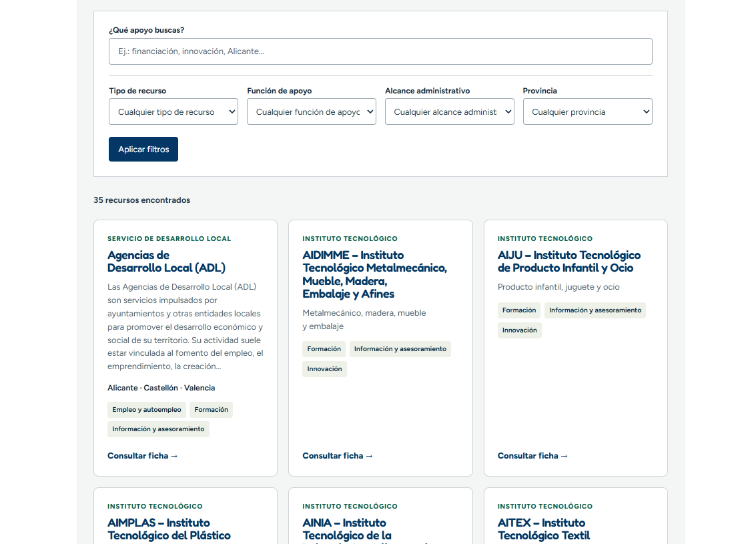
Task: Click 'Información y asesoramiento' tag on AIJU card
Action: tap(595, 310)
